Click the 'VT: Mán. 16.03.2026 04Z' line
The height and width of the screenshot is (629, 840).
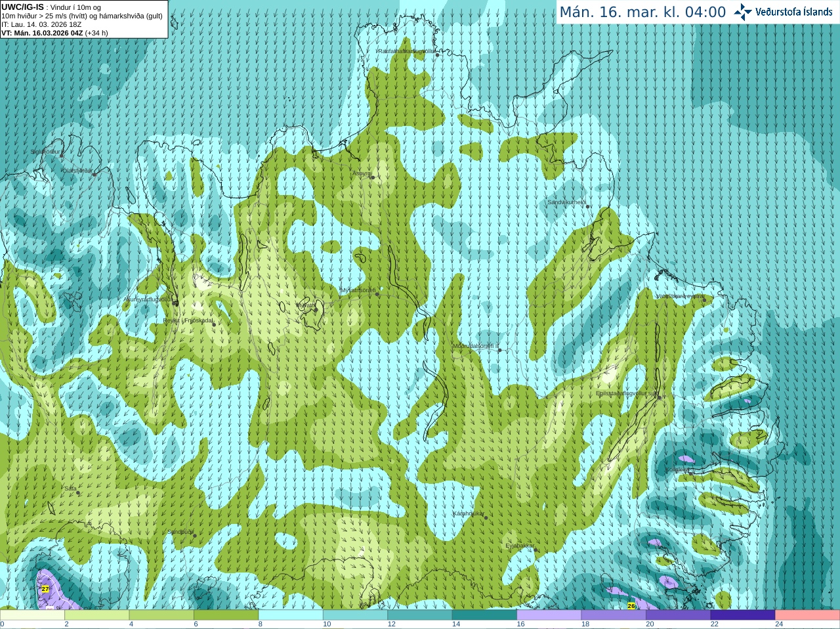coord(54,33)
